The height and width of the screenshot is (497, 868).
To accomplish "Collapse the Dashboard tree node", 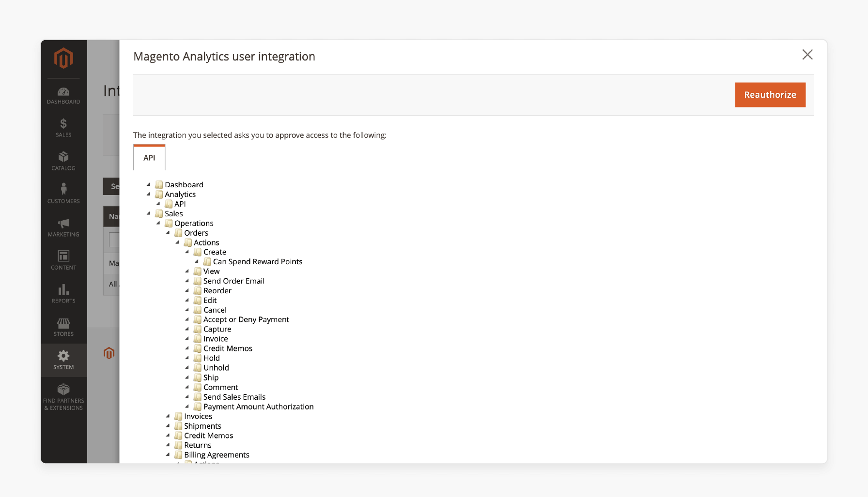I will click(149, 184).
